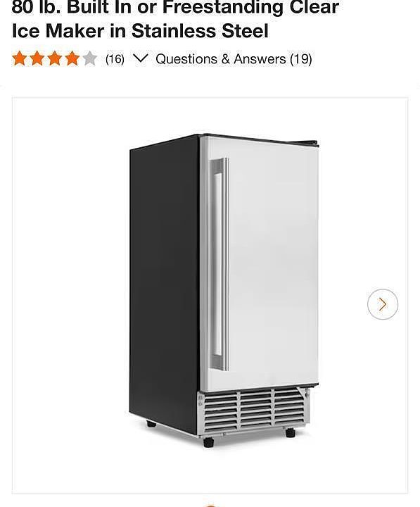Click the second orange rating star
The width and height of the screenshot is (420, 507).
37,59
